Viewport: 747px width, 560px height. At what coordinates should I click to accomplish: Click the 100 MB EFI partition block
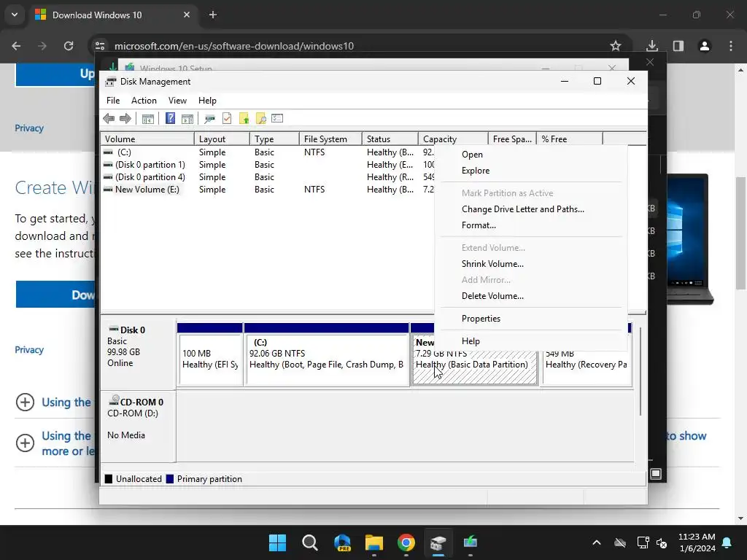[209, 359]
